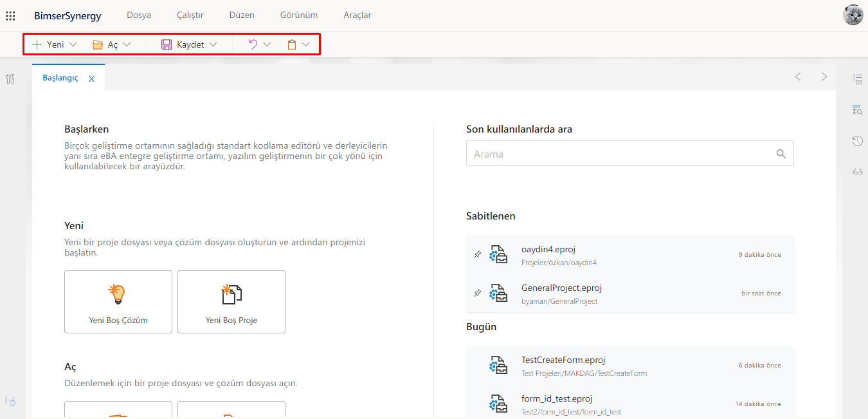Click the undo arrow icon
The width and height of the screenshot is (868, 419).
[253, 44]
